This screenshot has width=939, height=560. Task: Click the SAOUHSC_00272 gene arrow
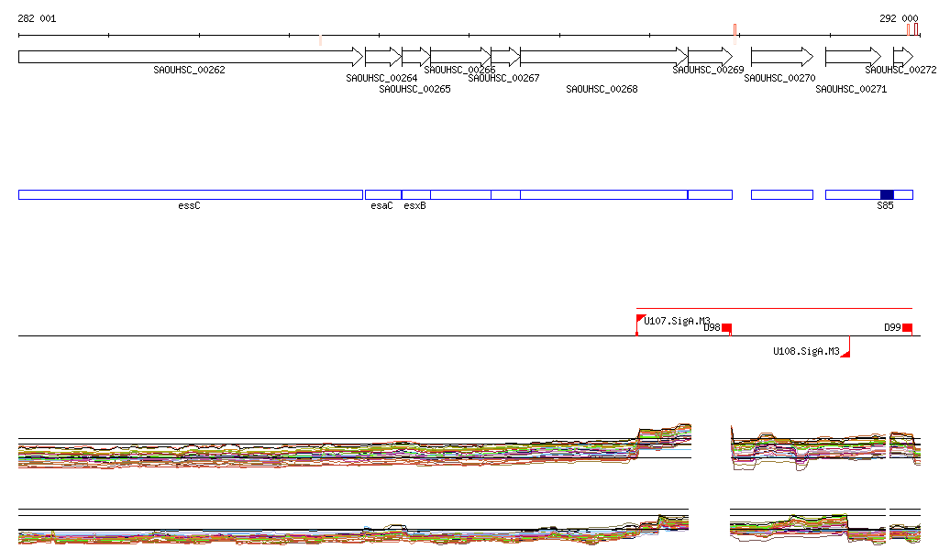pyautogui.click(x=902, y=56)
